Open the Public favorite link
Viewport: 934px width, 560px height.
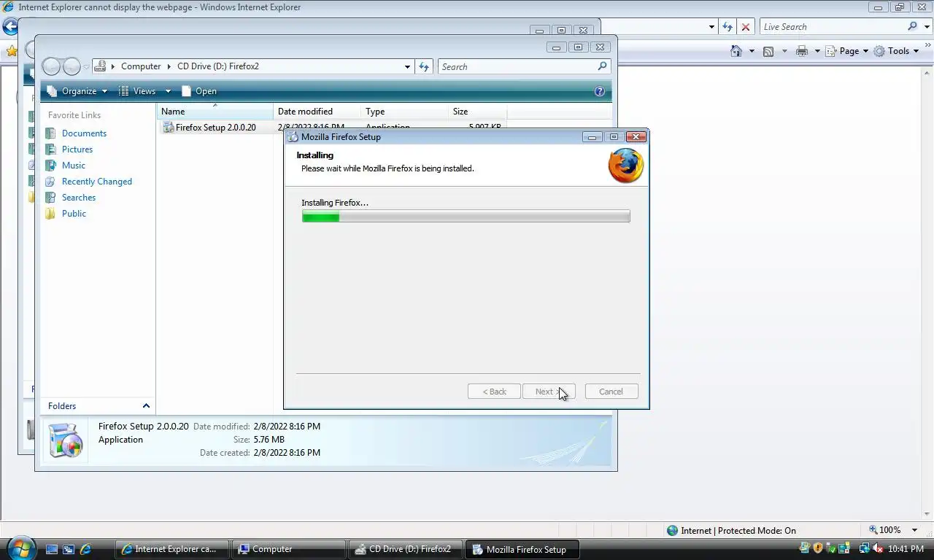(74, 214)
